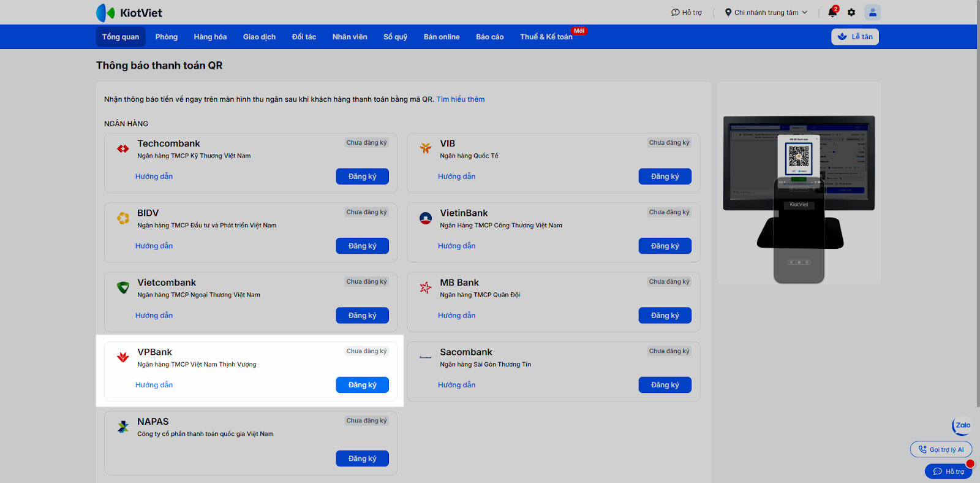Click the KiotViet logo
The image size is (980, 483).
click(129, 12)
